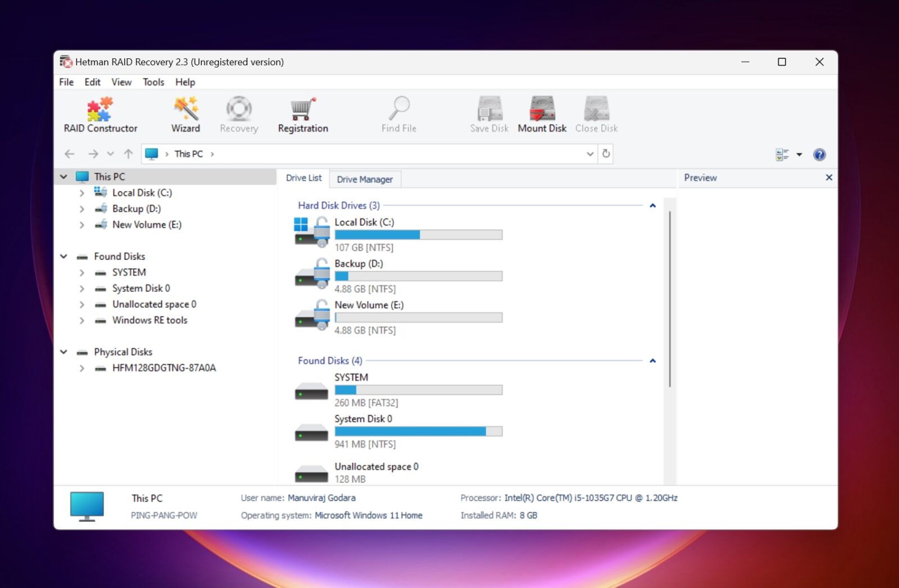Launch the recovery Wizard
Image resolution: width=899 pixels, height=588 pixels.
point(185,114)
